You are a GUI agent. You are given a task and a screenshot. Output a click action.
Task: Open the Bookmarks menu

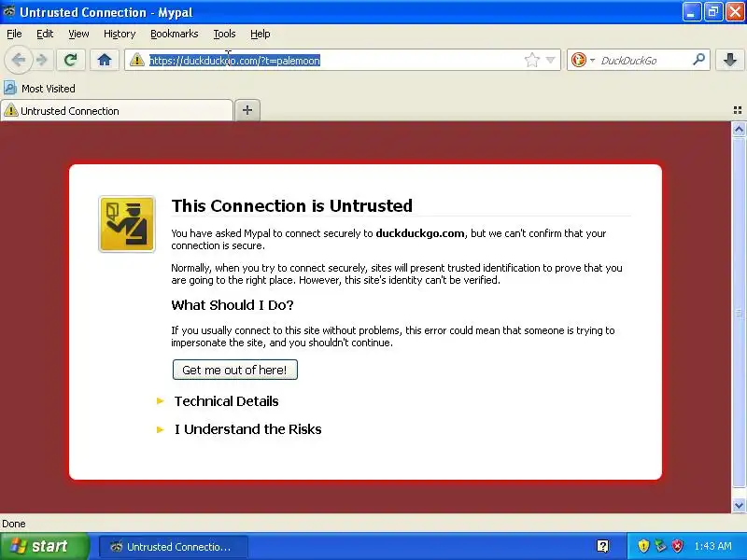(x=175, y=34)
